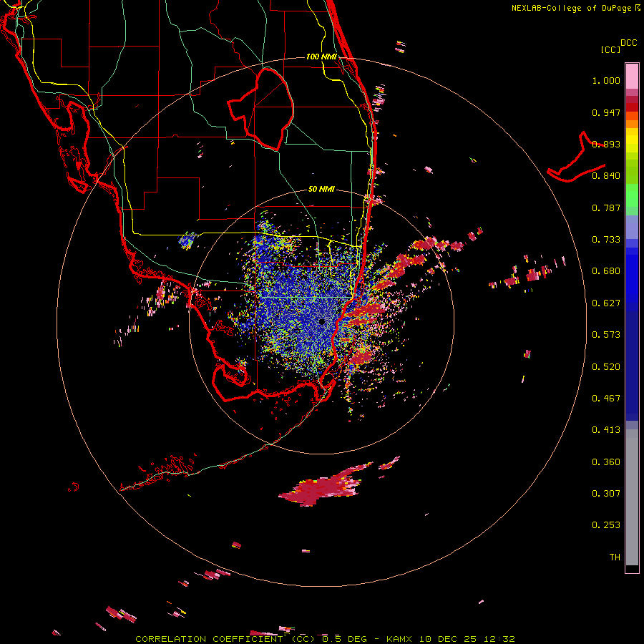The height and width of the screenshot is (644, 644).
Task: Select the 0.360 scale value
Action: [x=606, y=462]
